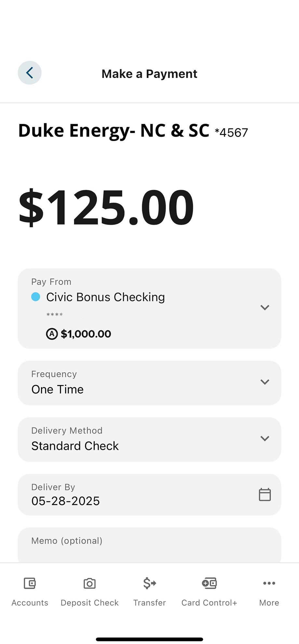Image resolution: width=299 pixels, height=644 pixels.
Task: Tap the Standard Check delivery option
Action: 75,446
